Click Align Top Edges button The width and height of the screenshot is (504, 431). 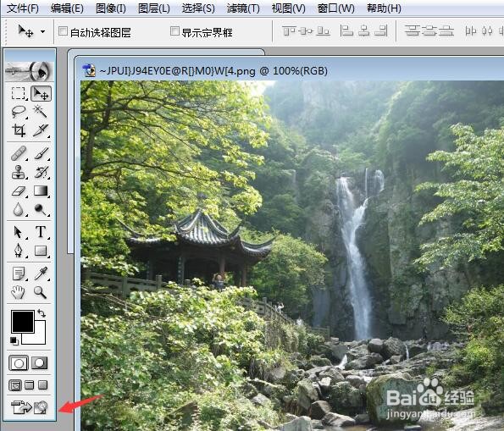tap(289, 31)
